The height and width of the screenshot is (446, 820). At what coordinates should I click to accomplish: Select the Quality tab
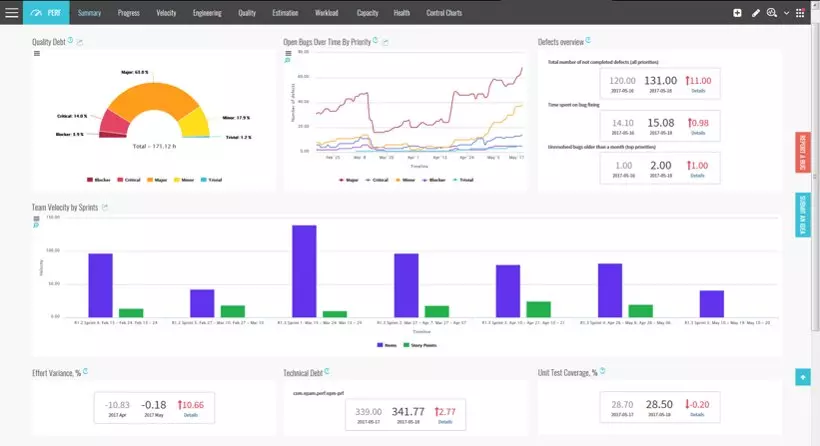click(x=247, y=13)
